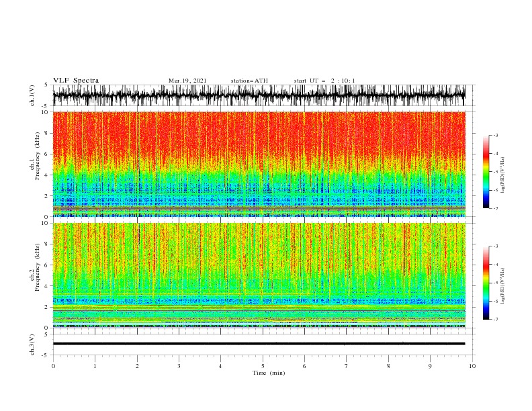Screen dimensions: 532x411
Task: Click the "station=ATH" label
Action: click(249, 81)
